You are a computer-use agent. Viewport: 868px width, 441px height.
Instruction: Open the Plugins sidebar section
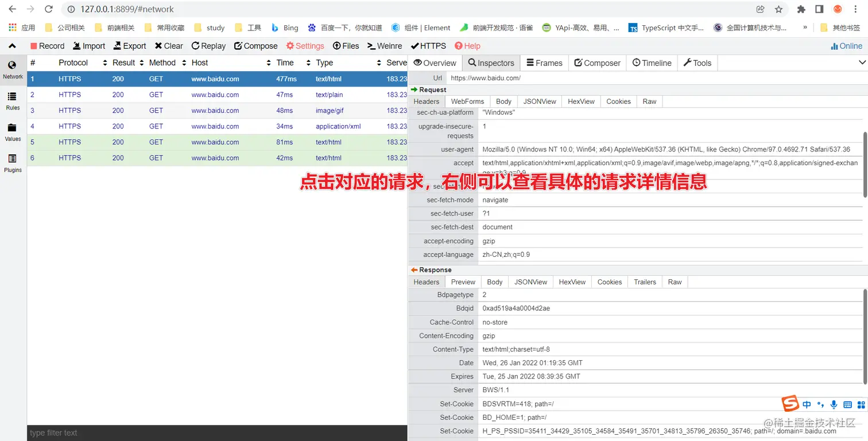click(x=13, y=163)
